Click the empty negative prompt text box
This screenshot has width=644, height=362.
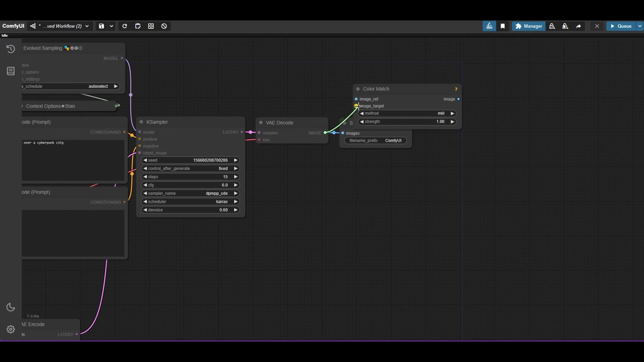pos(73,233)
